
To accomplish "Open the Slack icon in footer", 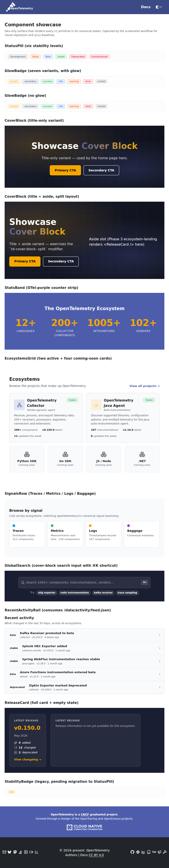I will click(x=138, y=852).
